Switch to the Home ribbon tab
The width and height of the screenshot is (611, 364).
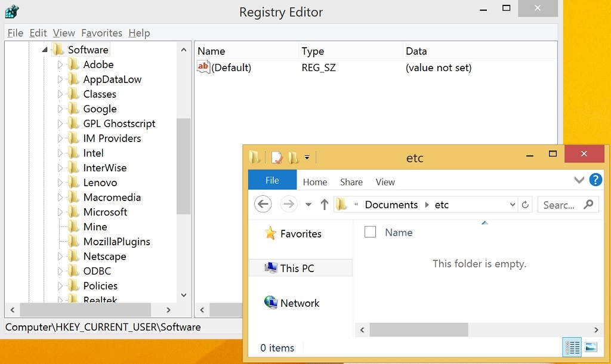pyautogui.click(x=315, y=182)
